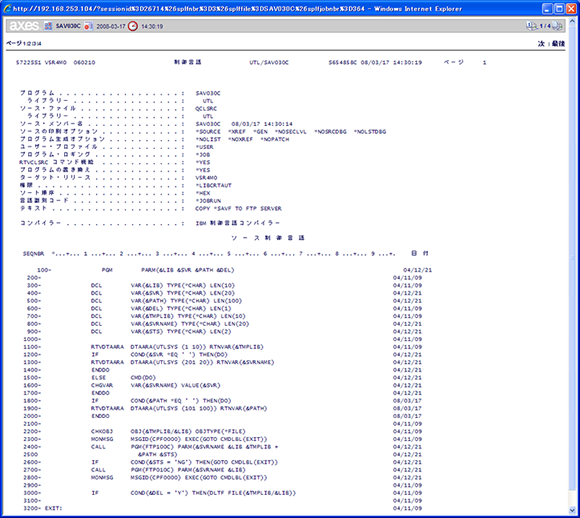Image resolution: width=580 pixels, height=518 pixels.
Task: Click the red clock icon before 14:30:19
Action: (133, 26)
